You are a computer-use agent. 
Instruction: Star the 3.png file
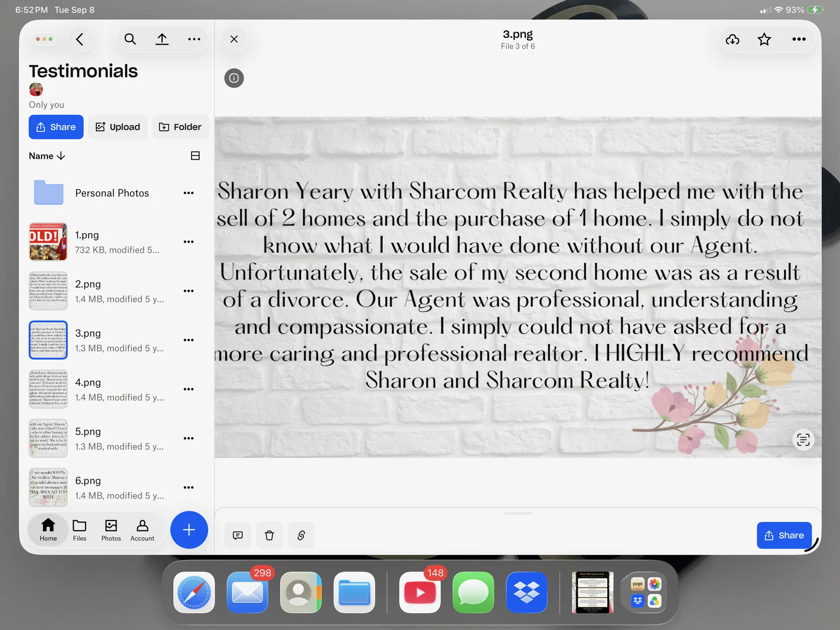tap(764, 40)
